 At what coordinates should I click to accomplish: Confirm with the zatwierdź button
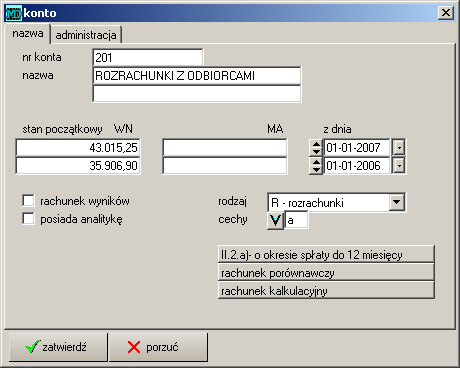tap(58, 347)
